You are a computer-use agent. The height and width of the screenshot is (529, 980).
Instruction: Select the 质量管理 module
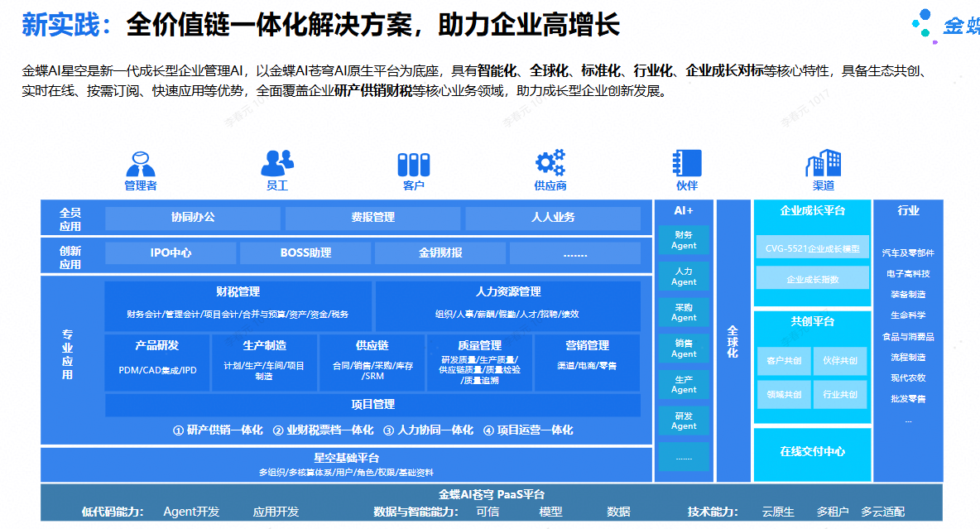[x=479, y=363]
